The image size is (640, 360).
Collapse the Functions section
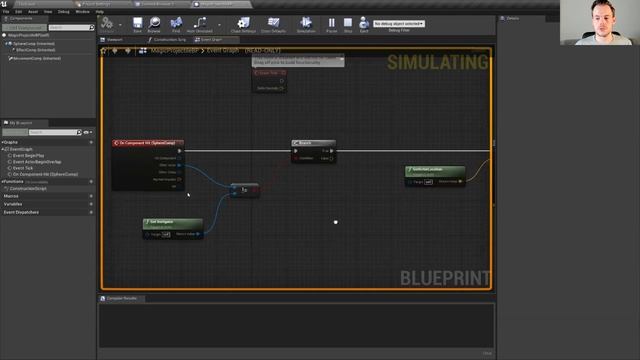click(x=2, y=181)
